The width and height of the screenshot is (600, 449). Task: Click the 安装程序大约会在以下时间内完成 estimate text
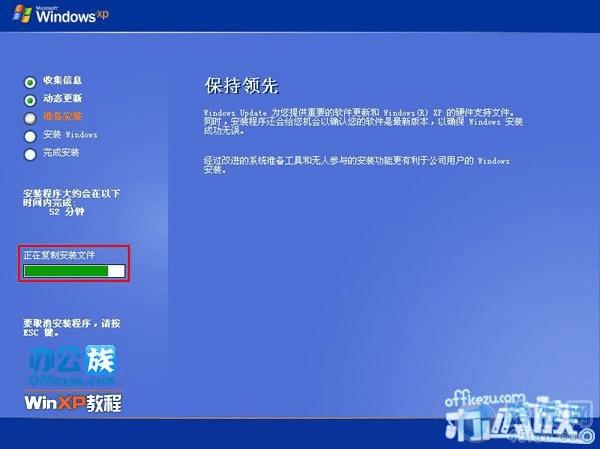tap(71, 198)
